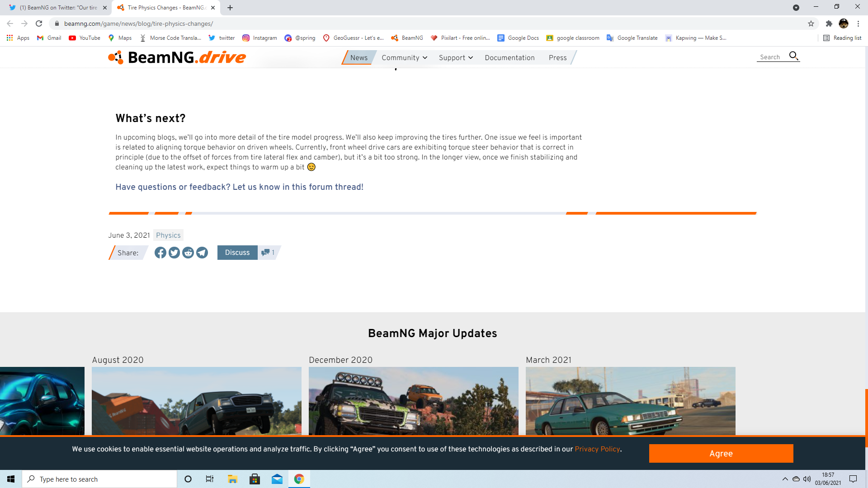
Task: Open Google Translate bookmark
Action: coord(632,38)
